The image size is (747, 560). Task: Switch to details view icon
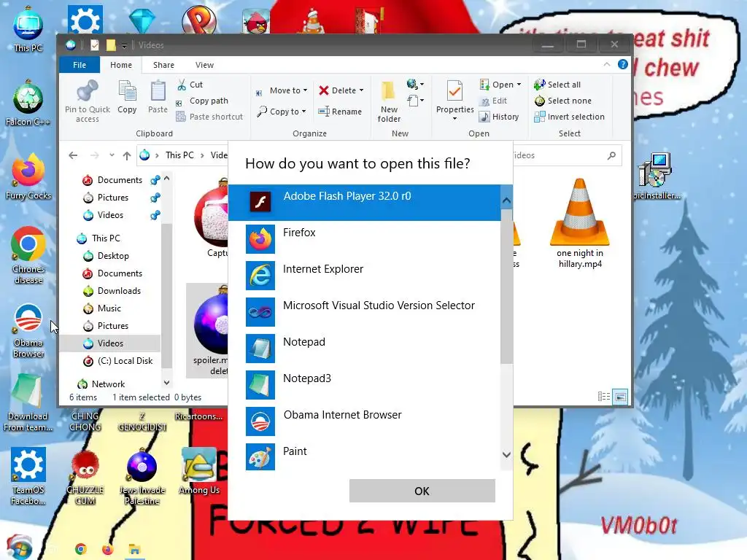[604, 397]
